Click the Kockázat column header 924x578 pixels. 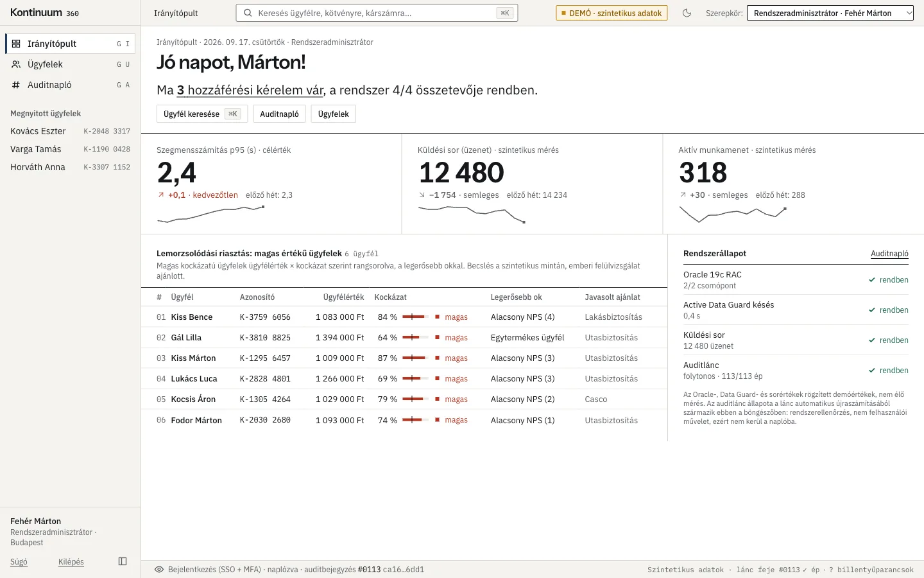pyautogui.click(x=390, y=297)
